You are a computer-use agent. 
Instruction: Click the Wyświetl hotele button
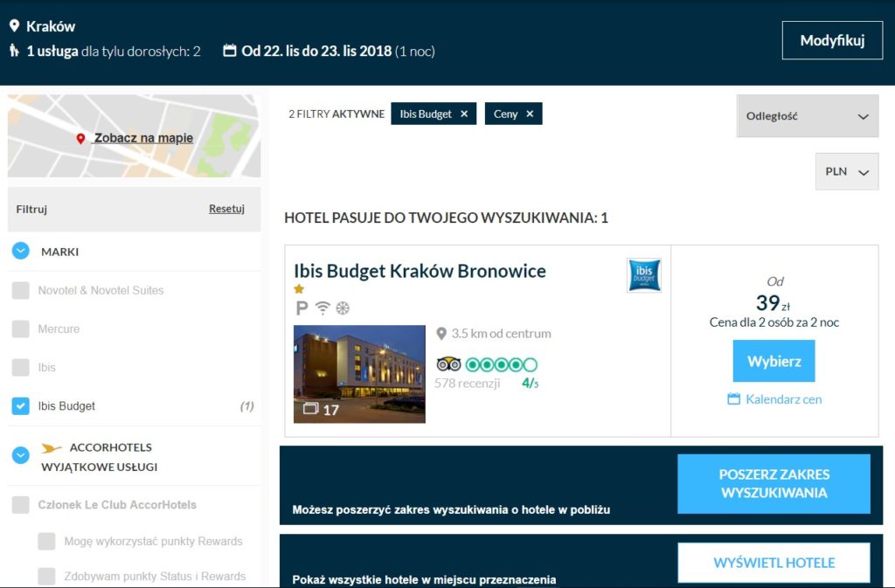pyautogui.click(x=774, y=563)
